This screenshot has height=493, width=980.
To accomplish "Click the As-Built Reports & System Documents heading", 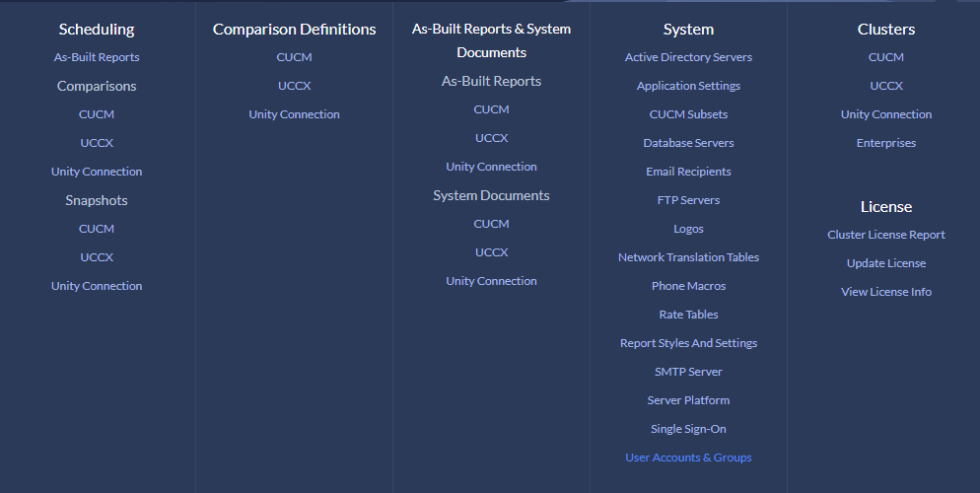I will pyautogui.click(x=491, y=40).
